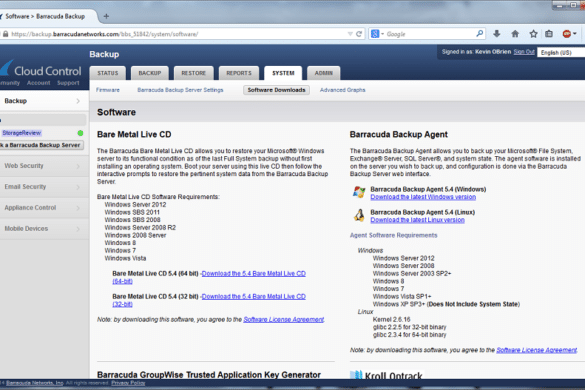This screenshot has width=585, height=390.
Task: Open the URL history dropdown arrow
Action: pyautogui.click(x=350, y=34)
